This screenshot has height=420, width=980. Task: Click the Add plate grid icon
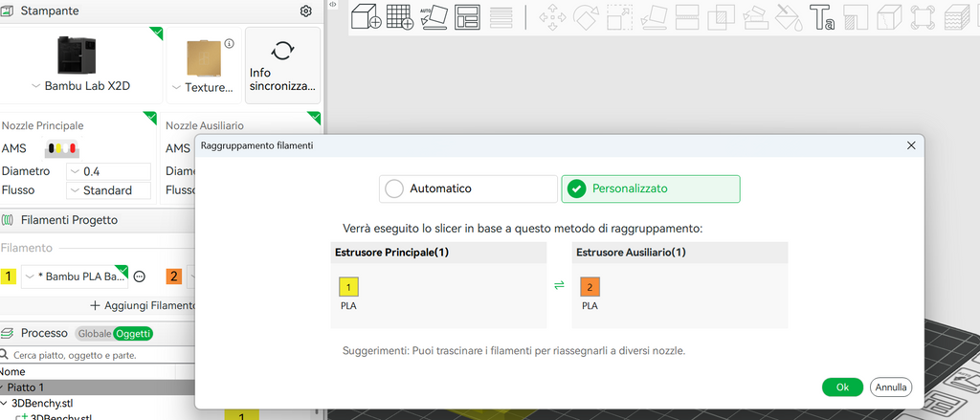[399, 16]
